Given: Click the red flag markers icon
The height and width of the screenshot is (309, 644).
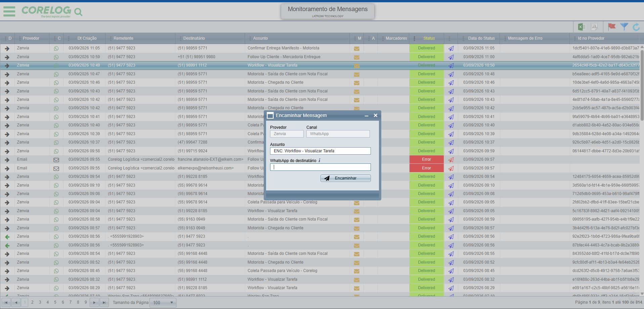Looking at the screenshot, I should click(x=612, y=27).
